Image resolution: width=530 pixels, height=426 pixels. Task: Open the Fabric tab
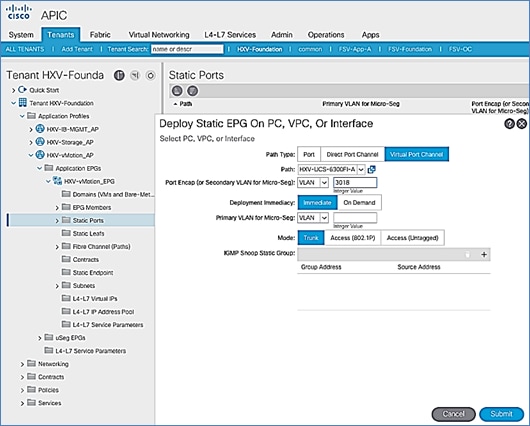(100, 34)
